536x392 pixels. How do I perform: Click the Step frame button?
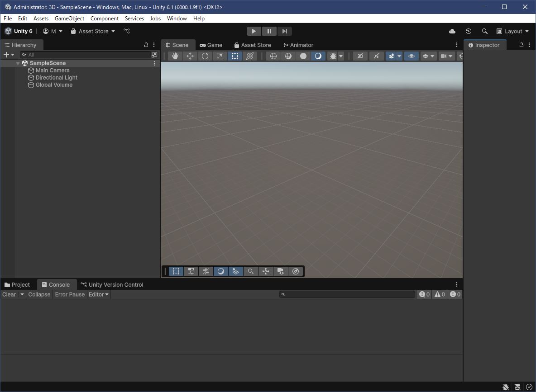point(284,31)
